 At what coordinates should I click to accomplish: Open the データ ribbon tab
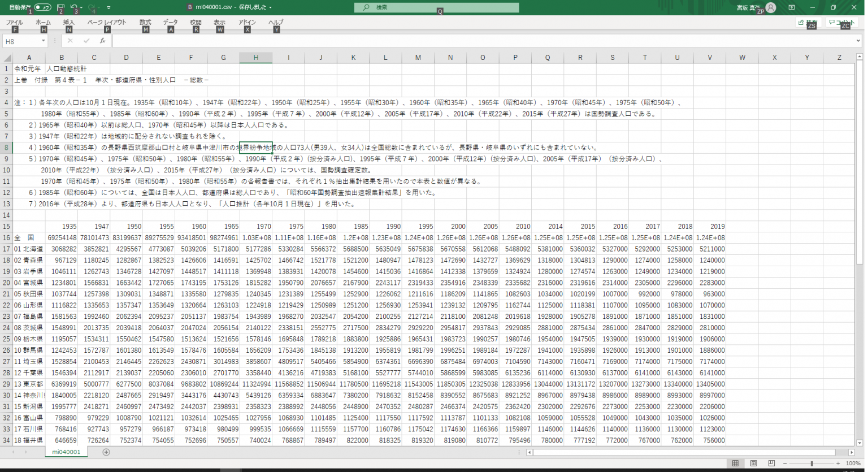pyautogui.click(x=170, y=22)
